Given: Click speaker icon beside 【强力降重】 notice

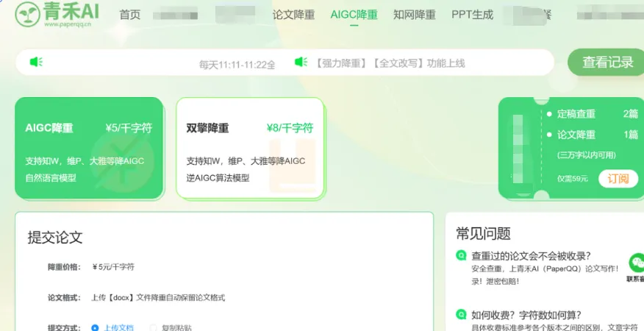Looking at the screenshot, I should coord(301,62).
